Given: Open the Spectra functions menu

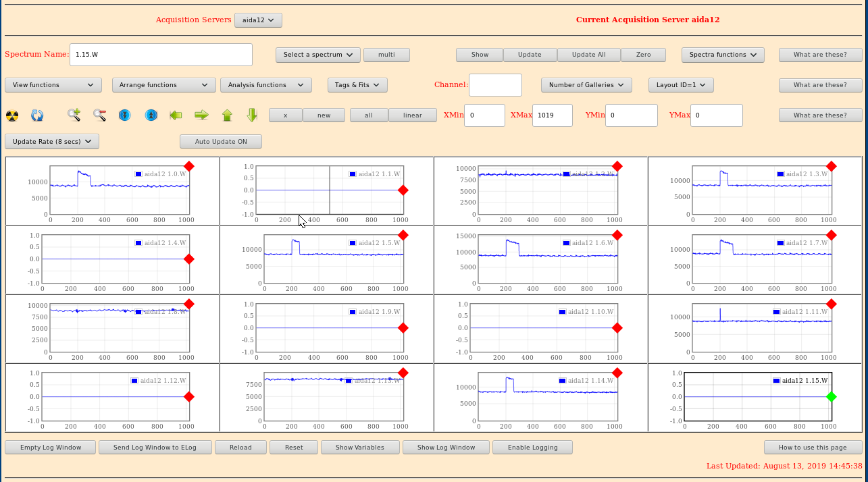Looking at the screenshot, I should 722,55.
